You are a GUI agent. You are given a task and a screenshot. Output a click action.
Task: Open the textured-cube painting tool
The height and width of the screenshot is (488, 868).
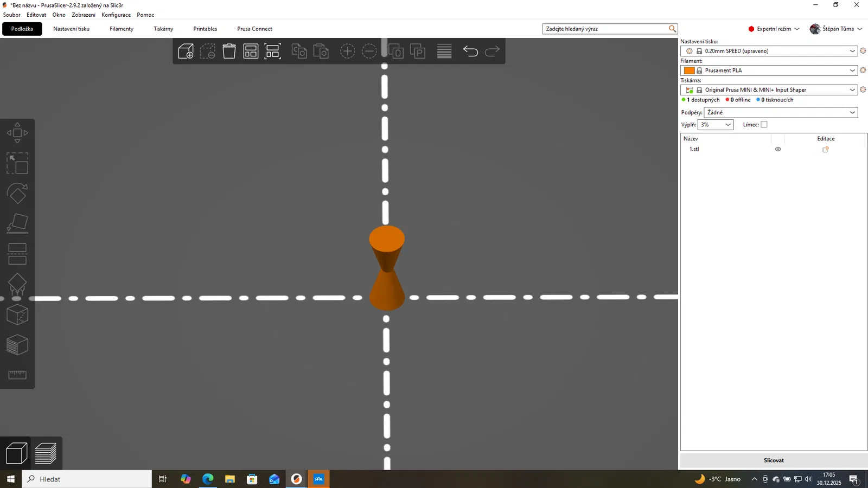click(17, 345)
